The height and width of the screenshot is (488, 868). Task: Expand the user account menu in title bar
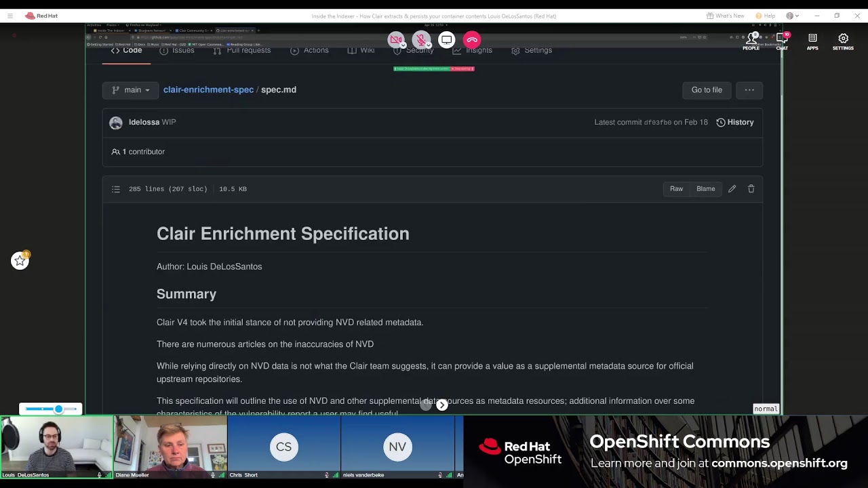coord(792,16)
